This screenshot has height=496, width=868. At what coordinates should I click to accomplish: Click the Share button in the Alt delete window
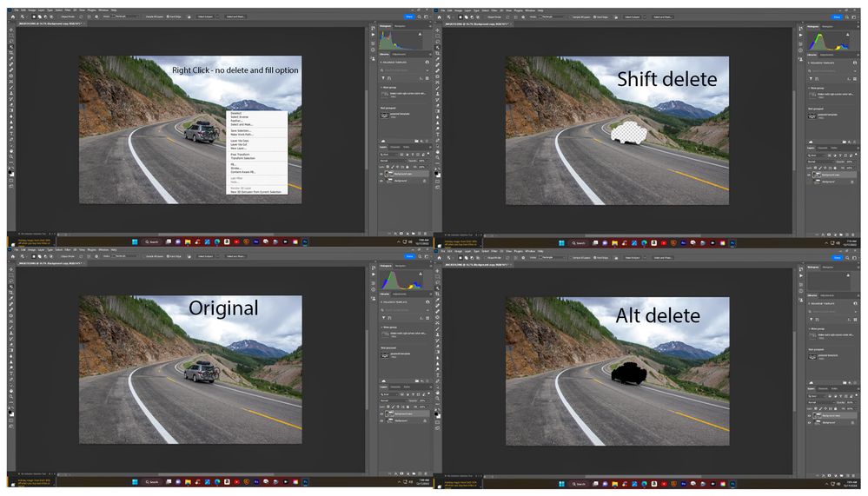(x=837, y=257)
